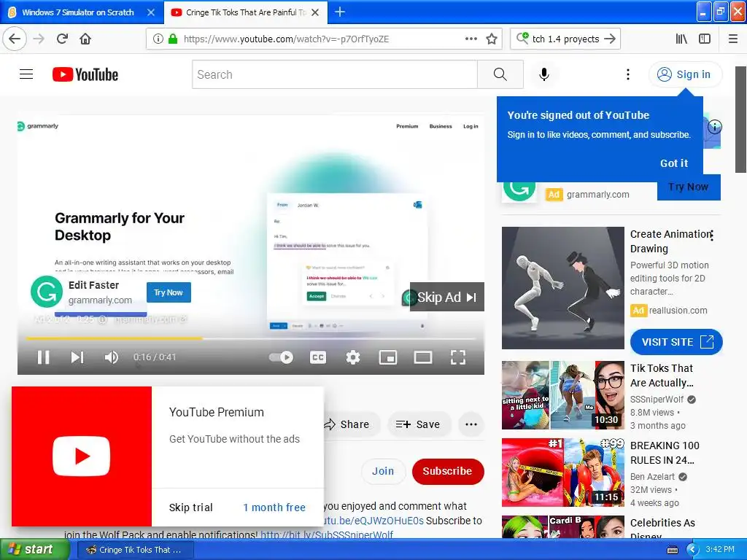This screenshot has width=747, height=560.
Task: Click the sidebar ad info circle icon
Action: [x=714, y=127]
